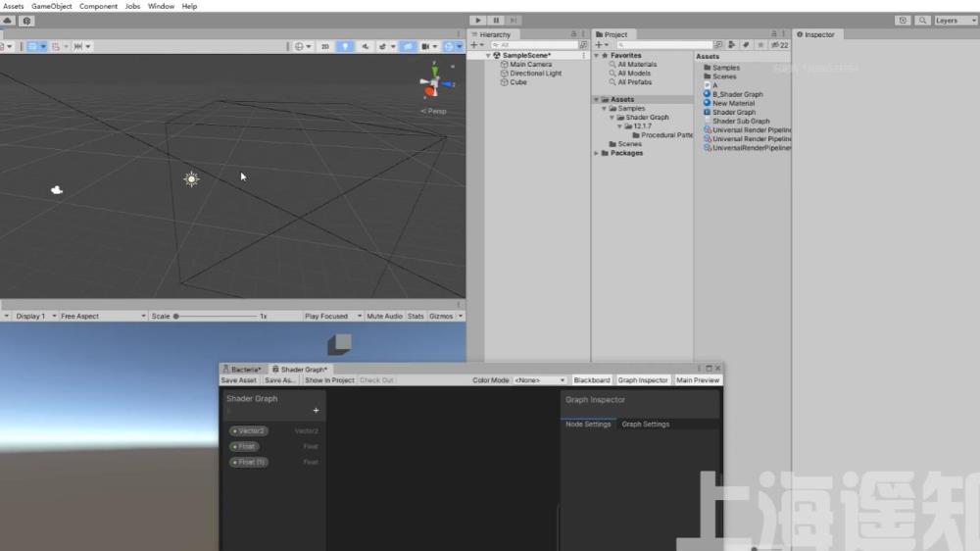The image size is (980, 551).
Task: Toggle Mute Audio in the Game view
Action: click(384, 317)
